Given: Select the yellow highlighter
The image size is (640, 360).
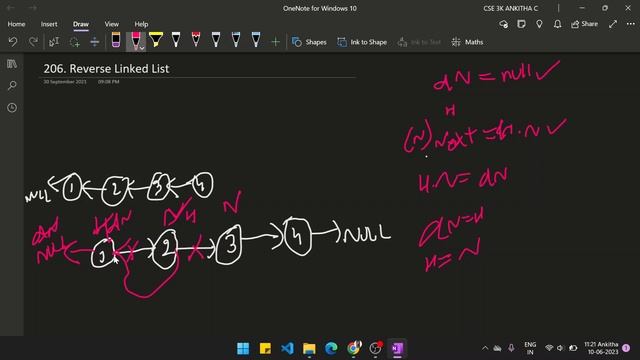Looking at the screenshot, I should tap(156, 40).
